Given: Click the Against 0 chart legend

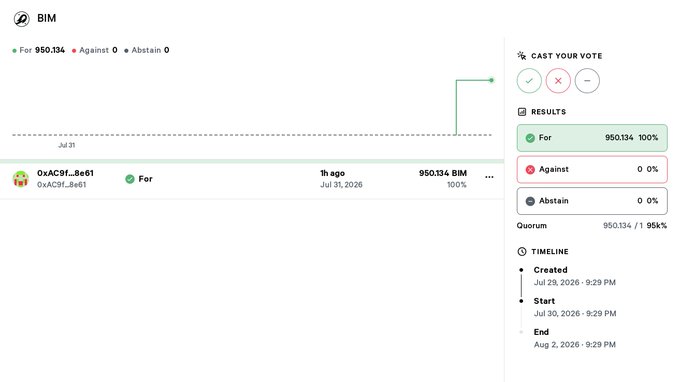Looking at the screenshot, I should click(95, 50).
